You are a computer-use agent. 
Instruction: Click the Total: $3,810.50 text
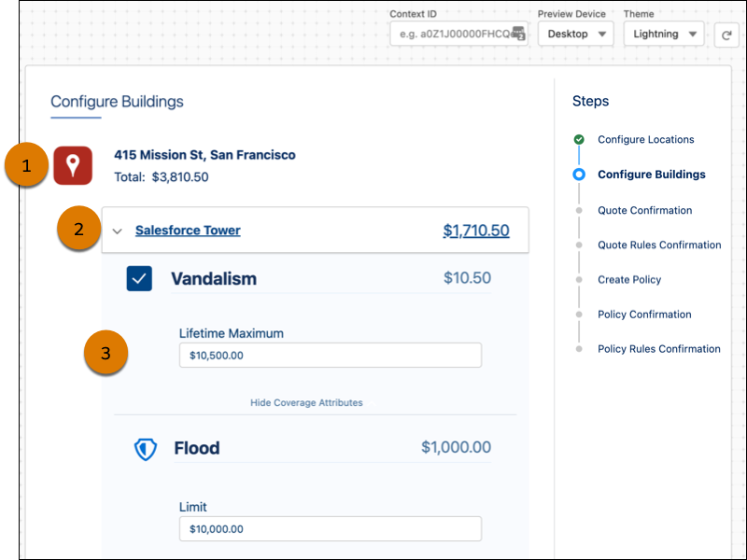162,177
